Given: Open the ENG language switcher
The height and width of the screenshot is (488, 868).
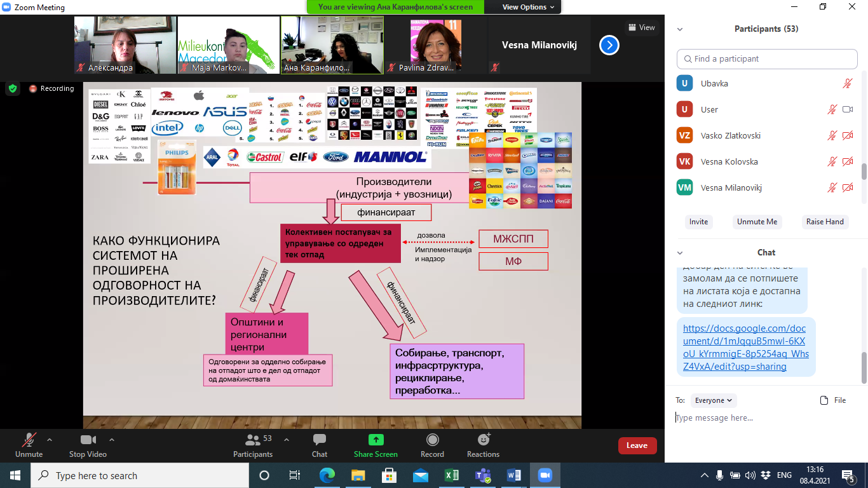Looking at the screenshot, I should (x=785, y=475).
